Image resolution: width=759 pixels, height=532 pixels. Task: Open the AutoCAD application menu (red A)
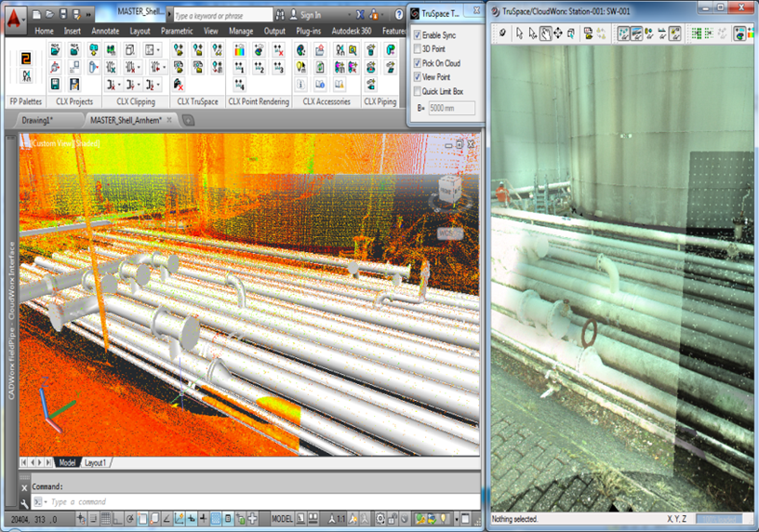(15, 20)
